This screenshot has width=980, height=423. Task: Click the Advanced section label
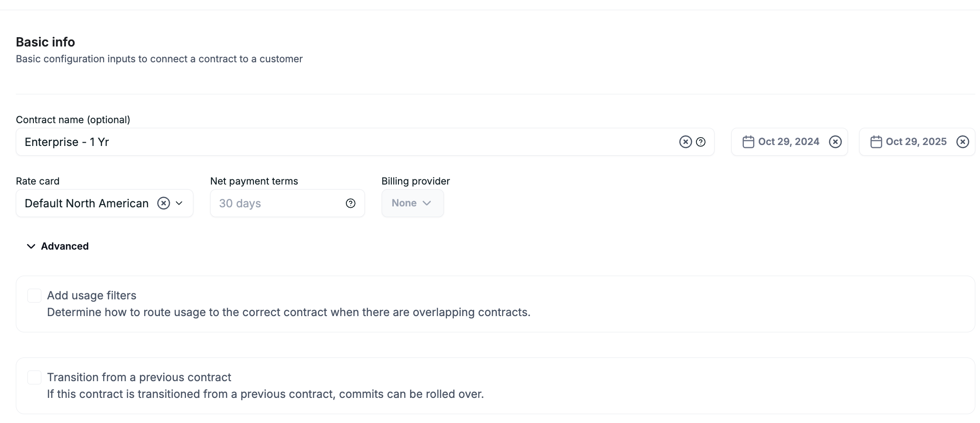point(64,246)
